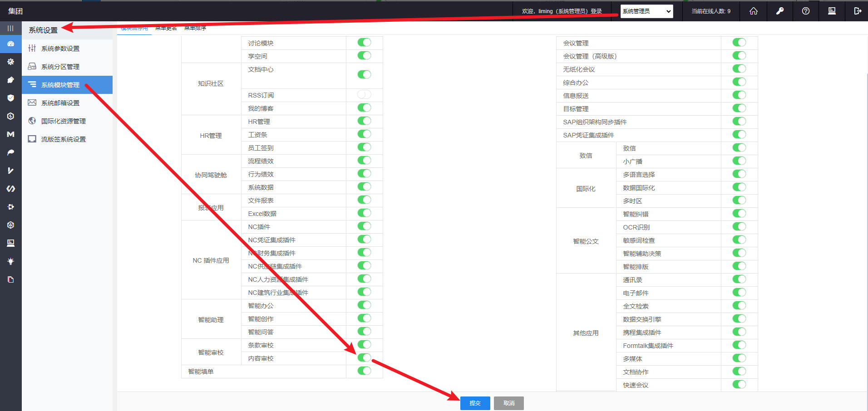The width and height of the screenshot is (868, 411).
Task: Open the letter M icon in left rail
Action: [x=10, y=134]
